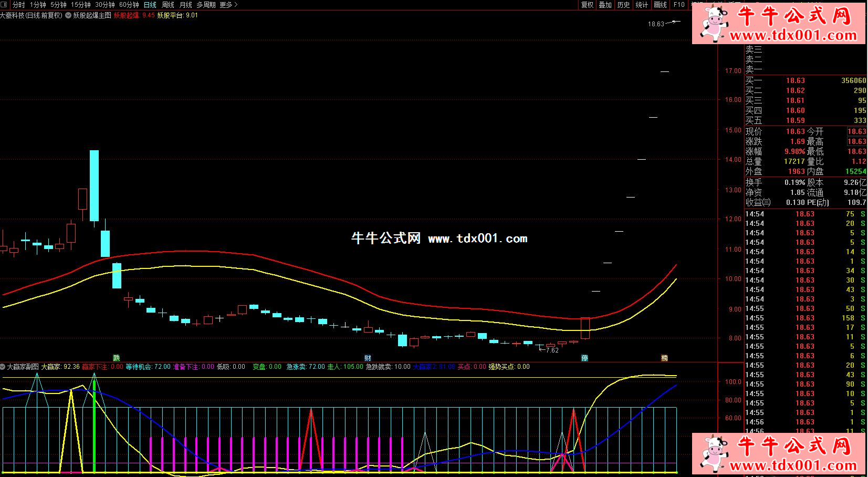Click the 买一 row with 356060 volume
Image resolution: width=868 pixels, height=477 pixels.
tap(806, 80)
